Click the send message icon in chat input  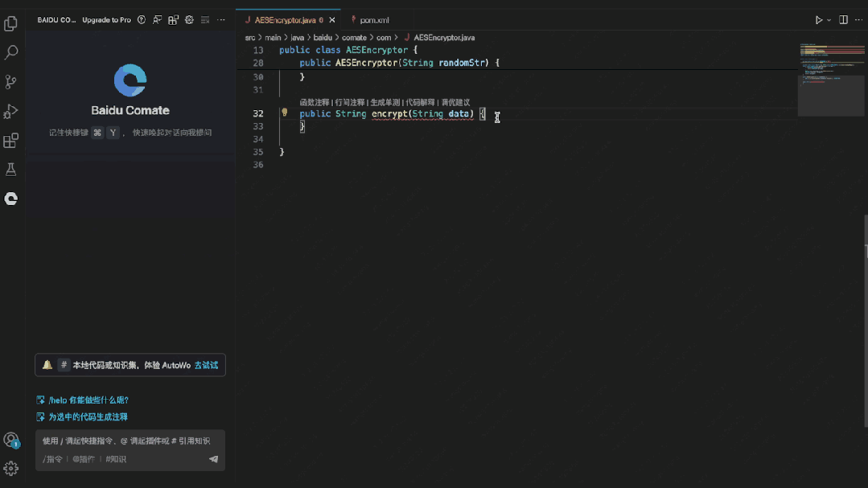pos(213,459)
